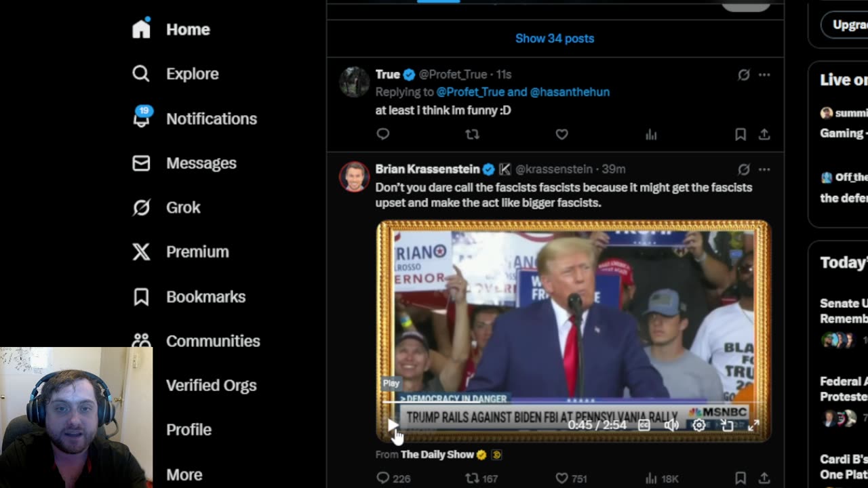Open more options on True's post

click(764, 75)
